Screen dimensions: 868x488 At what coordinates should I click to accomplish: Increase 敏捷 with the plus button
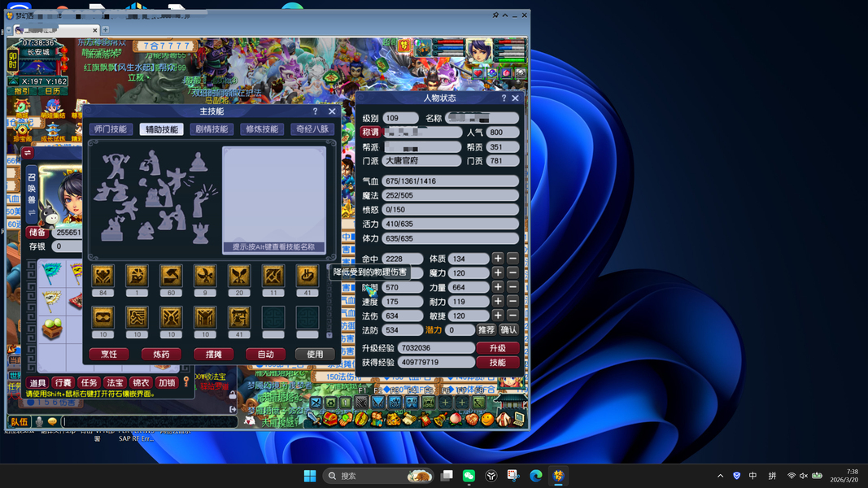tap(498, 316)
